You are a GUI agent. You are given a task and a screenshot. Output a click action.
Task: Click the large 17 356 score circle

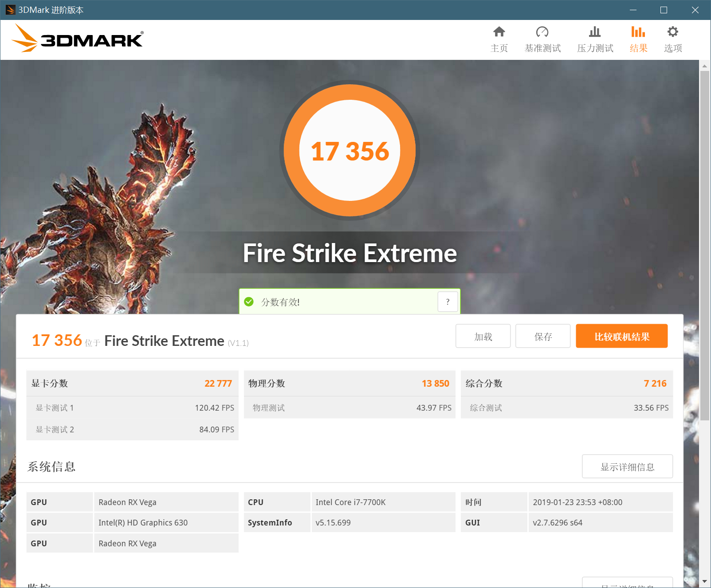coord(350,150)
